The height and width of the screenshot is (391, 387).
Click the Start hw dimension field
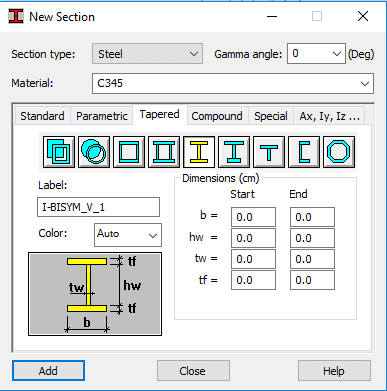pyautogui.click(x=253, y=238)
